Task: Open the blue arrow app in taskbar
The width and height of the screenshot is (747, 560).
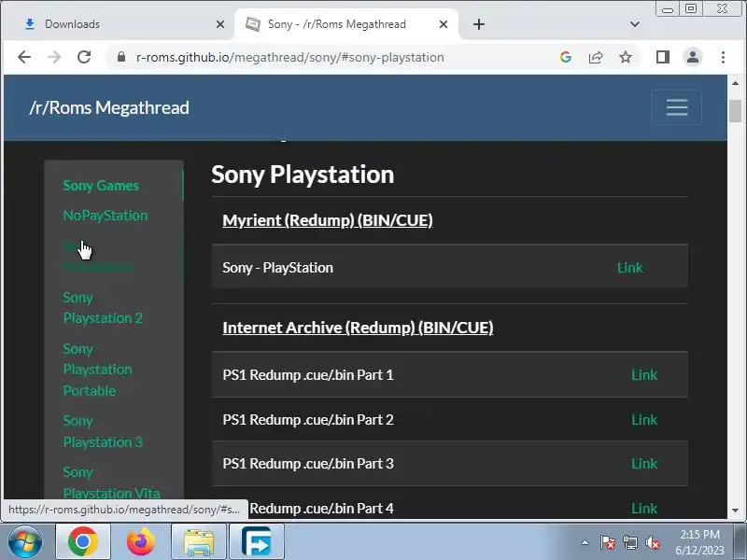Action: (x=256, y=542)
